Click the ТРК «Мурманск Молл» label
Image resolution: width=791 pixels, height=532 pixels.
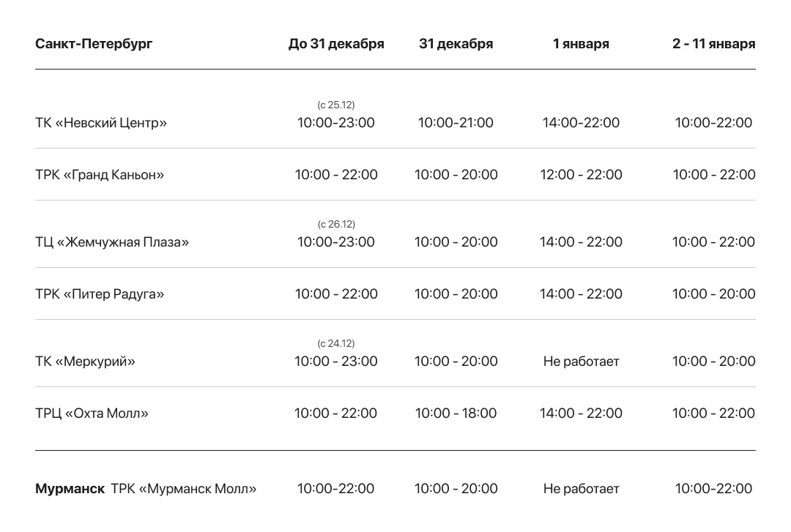pos(184,489)
